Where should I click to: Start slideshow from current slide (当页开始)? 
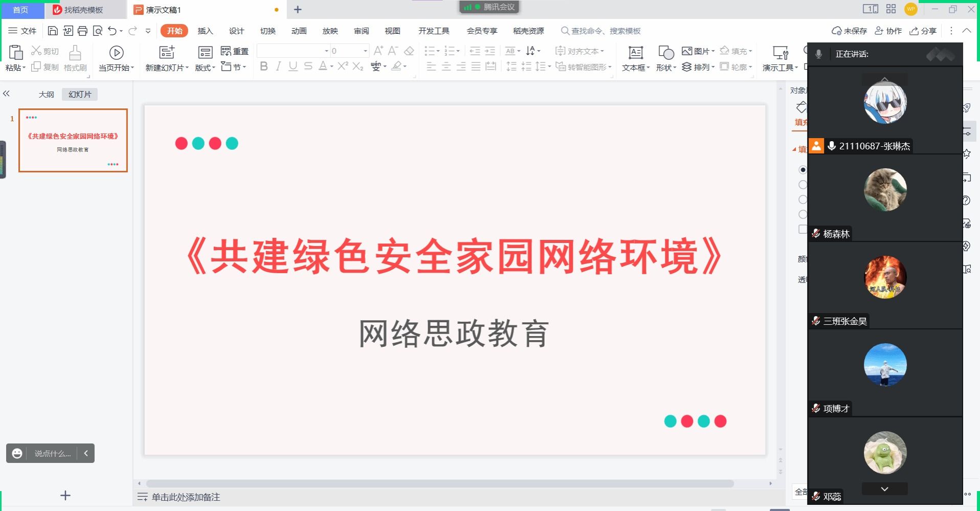pyautogui.click(x=116, y=58)
